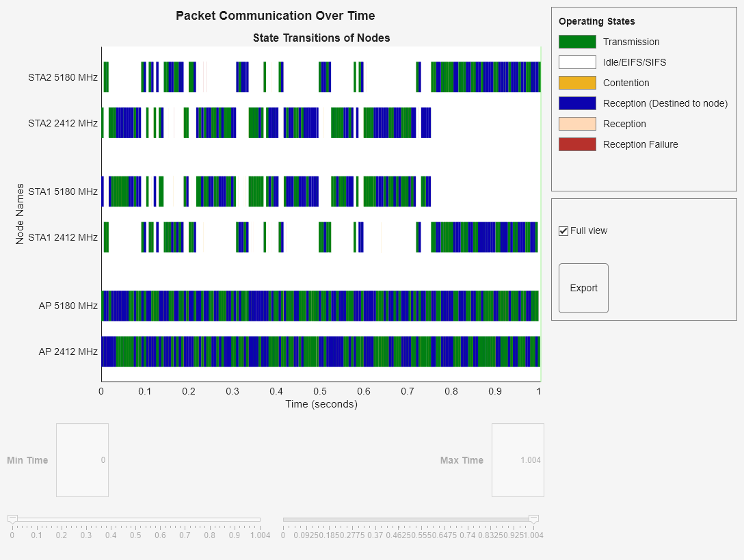The image size is (744, 560).
Task: Click the State Transitions of Nodes title
Action: coord(321,38)
